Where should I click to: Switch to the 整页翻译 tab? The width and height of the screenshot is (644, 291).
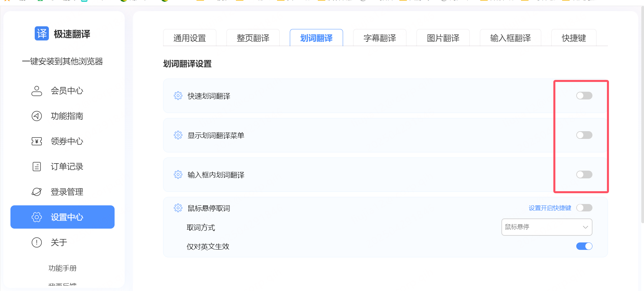pyautogui.click(x=253, y=38)
